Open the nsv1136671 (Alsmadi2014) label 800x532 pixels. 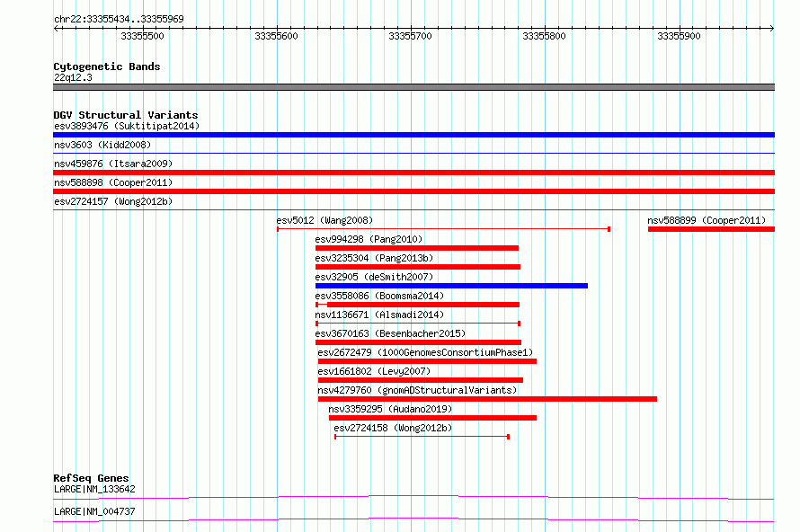[379, 315]
